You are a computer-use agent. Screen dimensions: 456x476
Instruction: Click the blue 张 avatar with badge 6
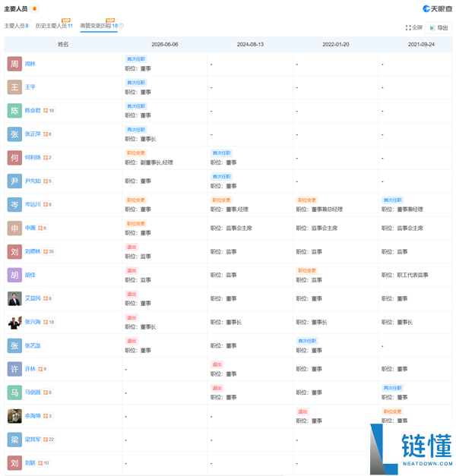point(14,134)
